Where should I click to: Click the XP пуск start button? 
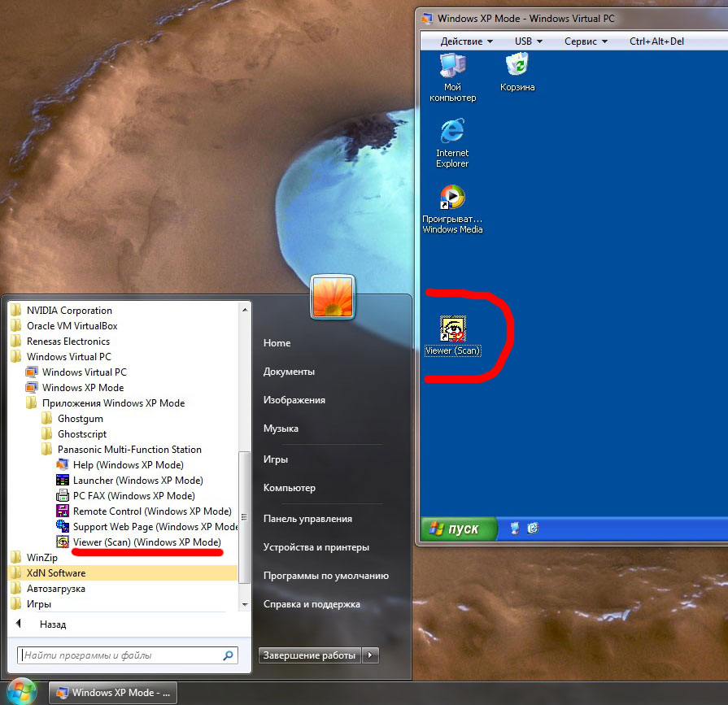pyautogui.click(x=460, y=529)
